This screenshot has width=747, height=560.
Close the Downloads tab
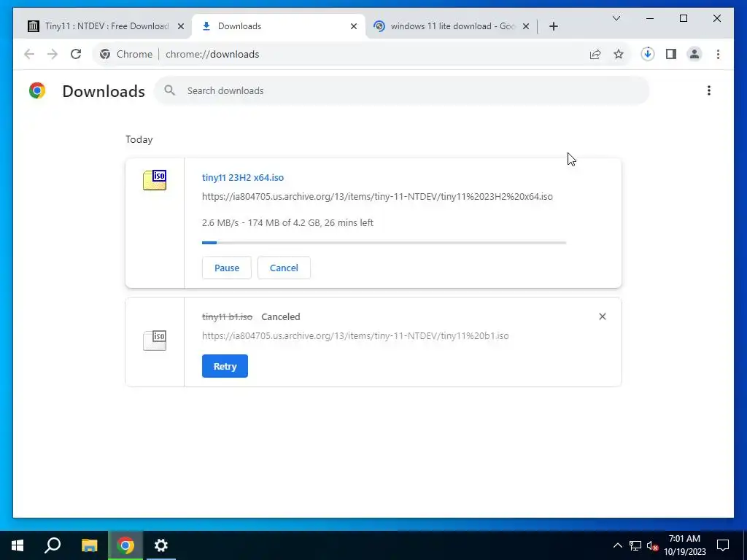(354, 27)
